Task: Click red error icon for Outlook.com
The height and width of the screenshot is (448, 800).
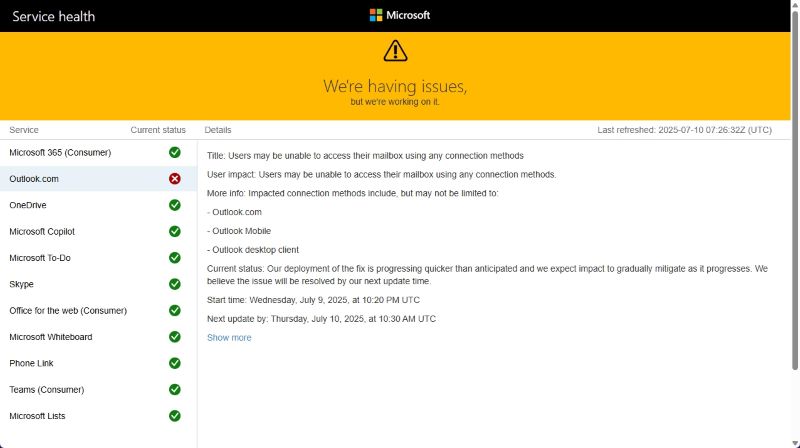Action: pos(174,179)
